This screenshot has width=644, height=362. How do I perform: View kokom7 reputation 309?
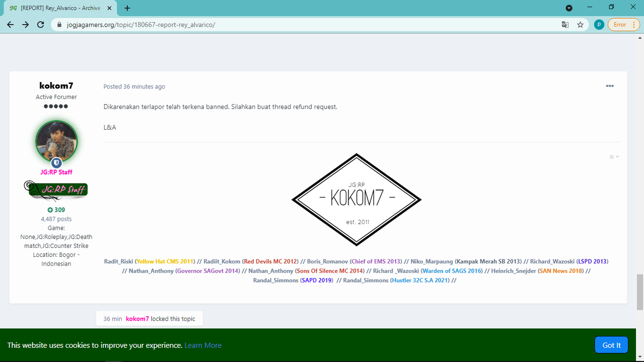pos(56,210)
